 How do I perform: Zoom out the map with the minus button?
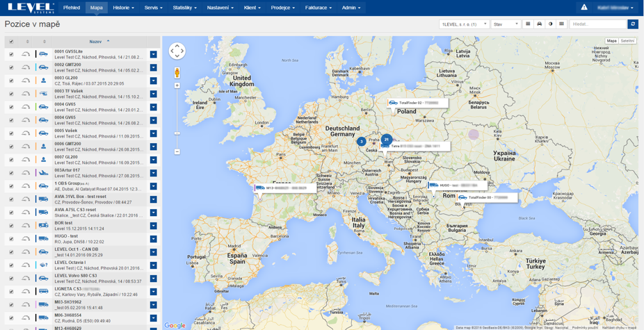click(x=177, y=152)
